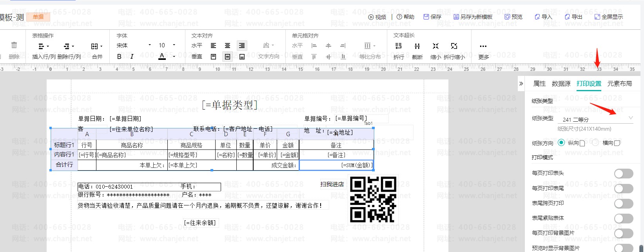Select horizontal center text alignment icon

click(x=227, y=46)
